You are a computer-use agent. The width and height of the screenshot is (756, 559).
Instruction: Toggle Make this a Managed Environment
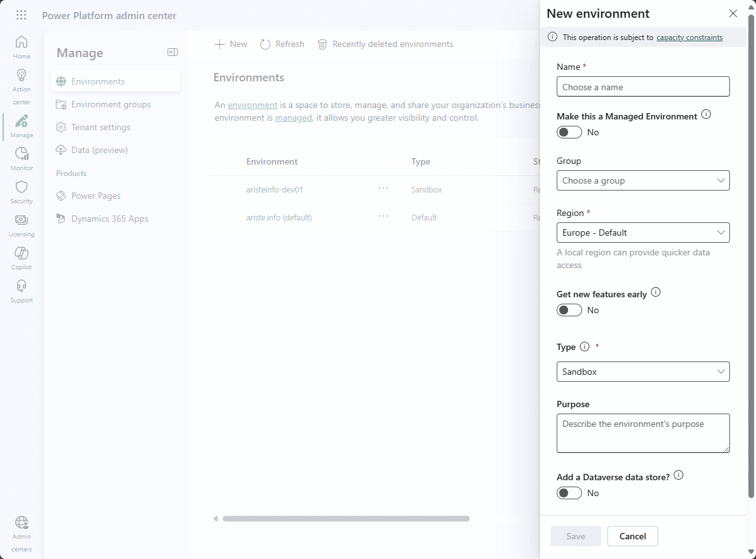pyautogui.click(x=569, y=132)
